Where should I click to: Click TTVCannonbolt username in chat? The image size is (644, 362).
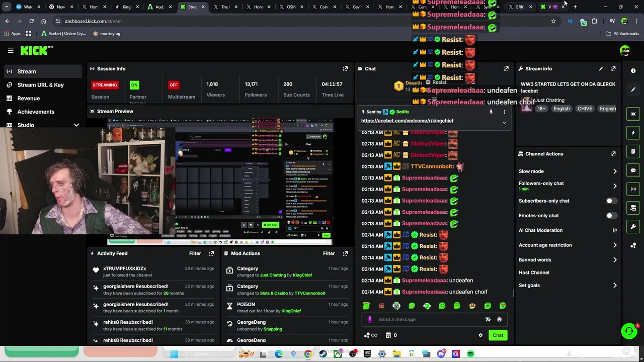click(432, 166)
